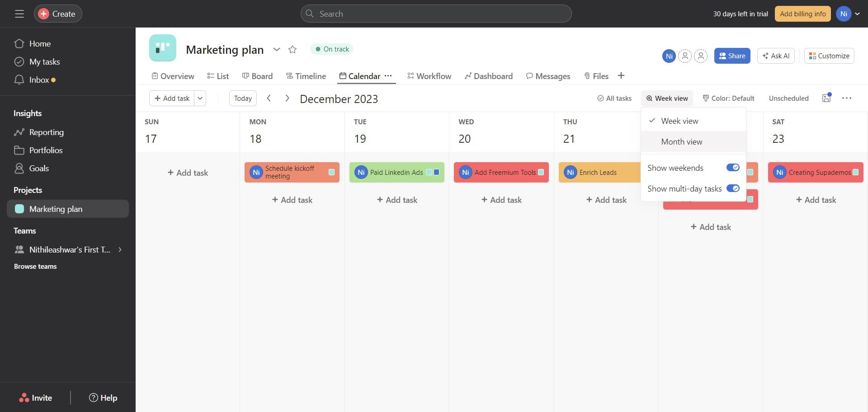
Task: Go to Home via the sidebar icon
Action: (x=40, y=43)
